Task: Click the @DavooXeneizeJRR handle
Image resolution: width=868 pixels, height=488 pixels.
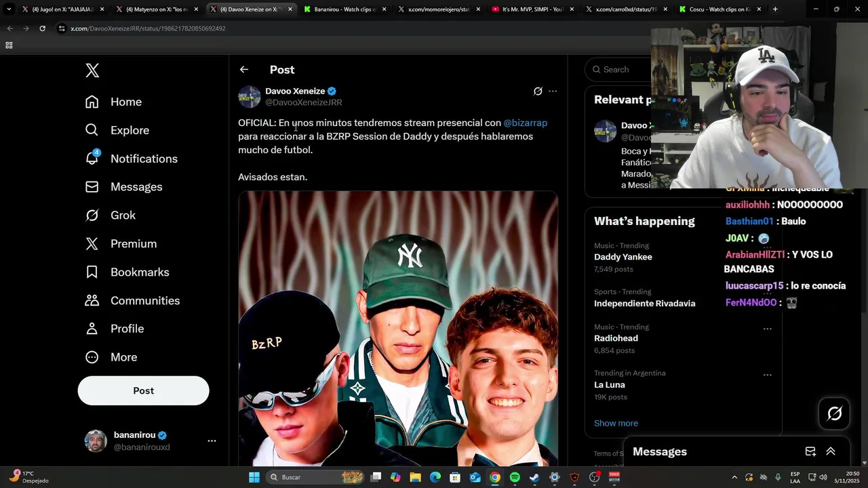Action: coord(303,102)
